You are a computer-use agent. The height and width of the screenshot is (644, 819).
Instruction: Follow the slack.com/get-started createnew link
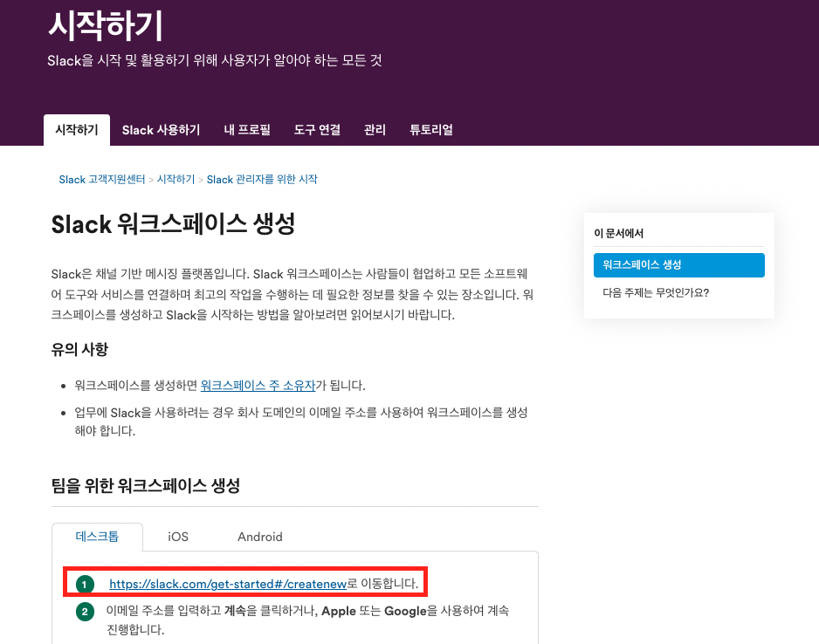[x=228, y=584]
